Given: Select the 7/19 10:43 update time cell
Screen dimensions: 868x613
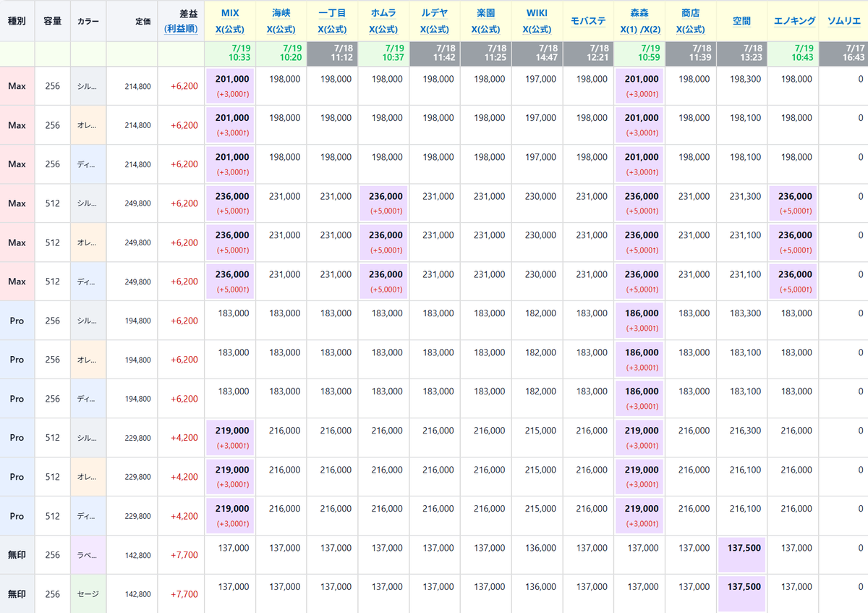Looking at the screenshot, I should coord(793,54).
